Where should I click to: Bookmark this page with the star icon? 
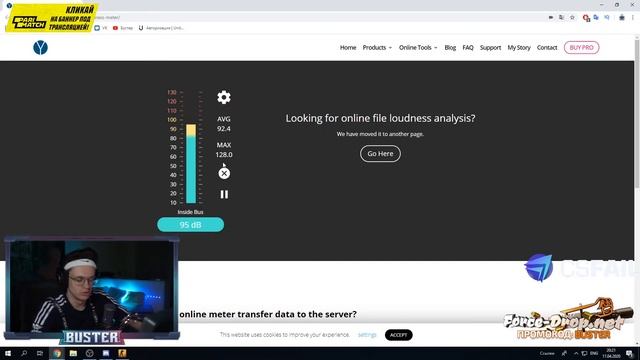coord(572,18)
